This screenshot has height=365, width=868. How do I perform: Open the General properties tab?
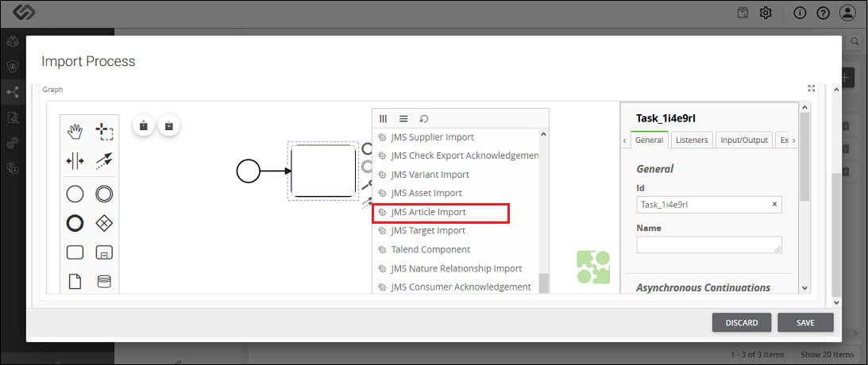pos(650,140)
